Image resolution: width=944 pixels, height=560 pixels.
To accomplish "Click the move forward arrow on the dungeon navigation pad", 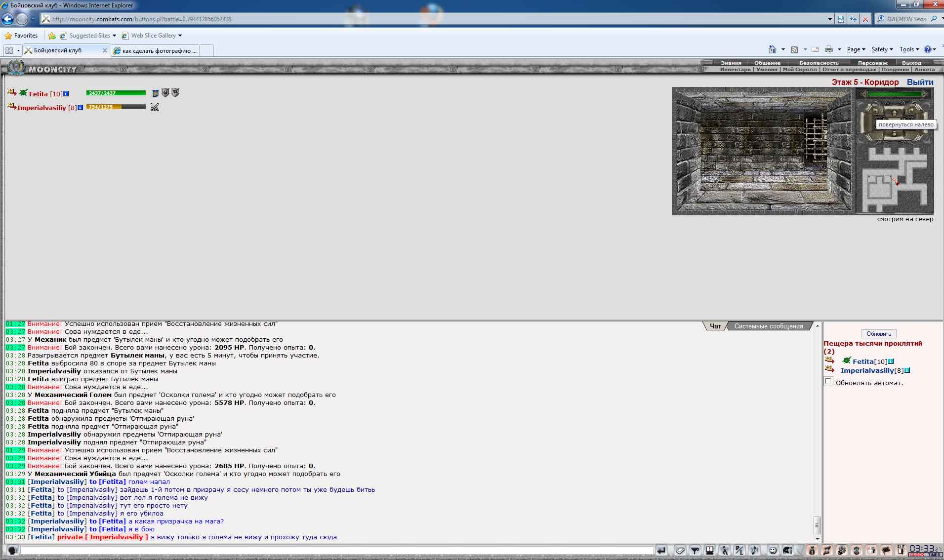I will [x=894, y=112].
